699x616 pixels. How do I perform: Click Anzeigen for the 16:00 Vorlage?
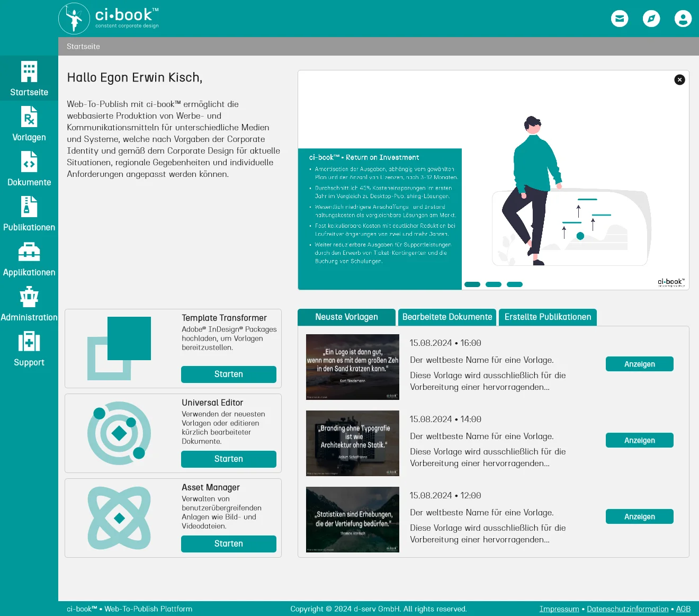point(640,364)
